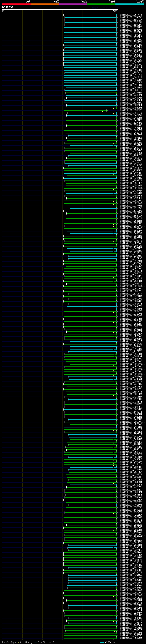Select hit label UniRef100_B9CUW5
This screenshot has height=644, width=146.
coord(131,615)
